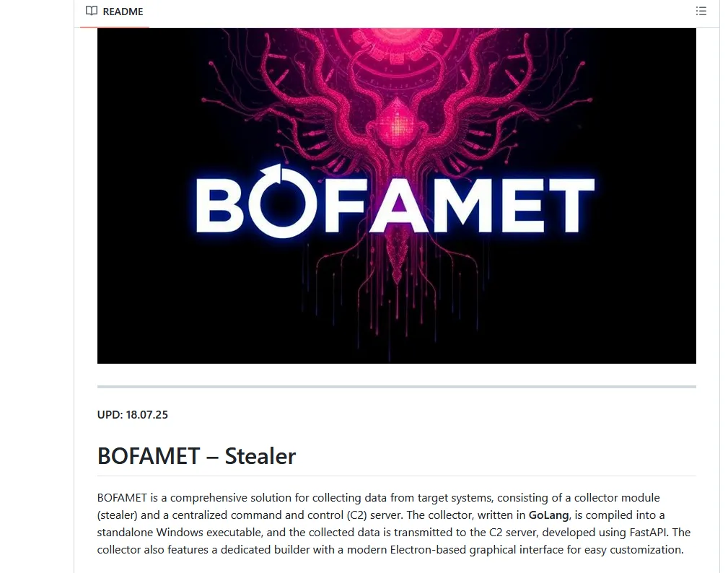Click the "Electron-based" phrase in the paragraph

tap(427, 550)
